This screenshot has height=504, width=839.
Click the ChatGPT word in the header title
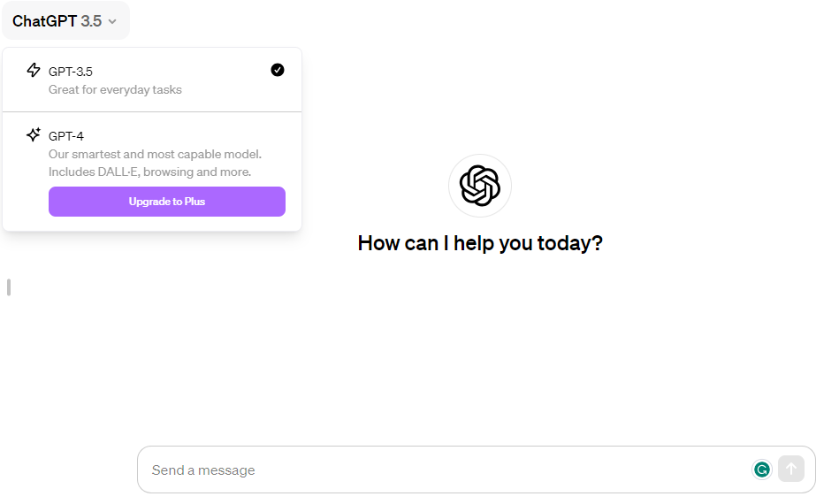44,21
